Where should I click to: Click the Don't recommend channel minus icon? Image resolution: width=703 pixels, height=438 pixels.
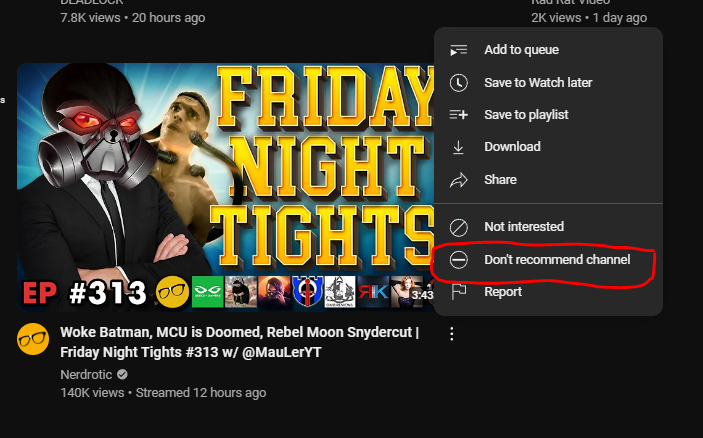458,260
